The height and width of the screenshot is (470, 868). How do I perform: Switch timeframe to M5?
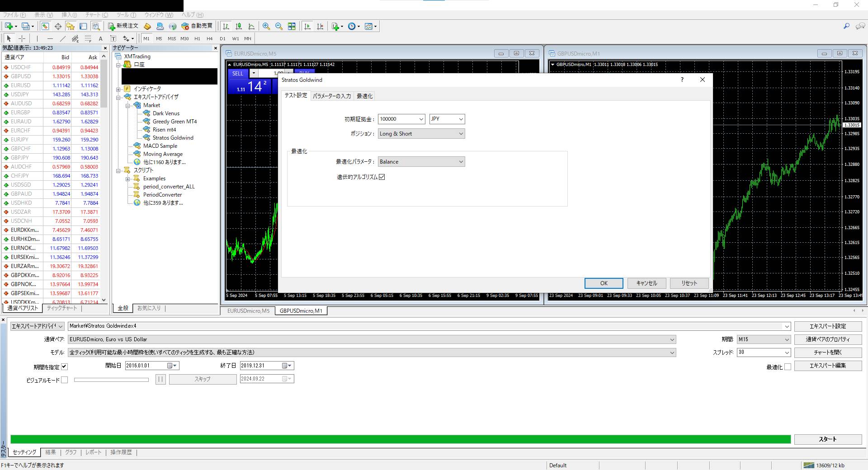(159, 38)
